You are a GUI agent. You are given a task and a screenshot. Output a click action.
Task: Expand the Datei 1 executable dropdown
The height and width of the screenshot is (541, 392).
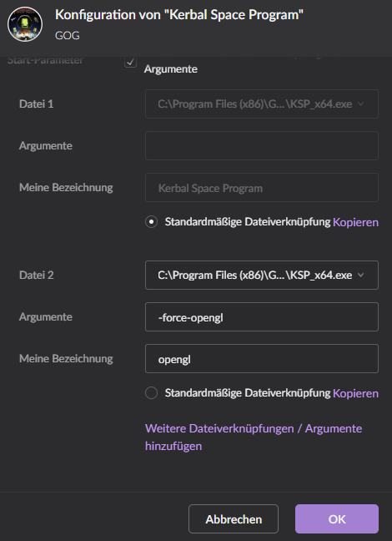(x=262, y=104)
